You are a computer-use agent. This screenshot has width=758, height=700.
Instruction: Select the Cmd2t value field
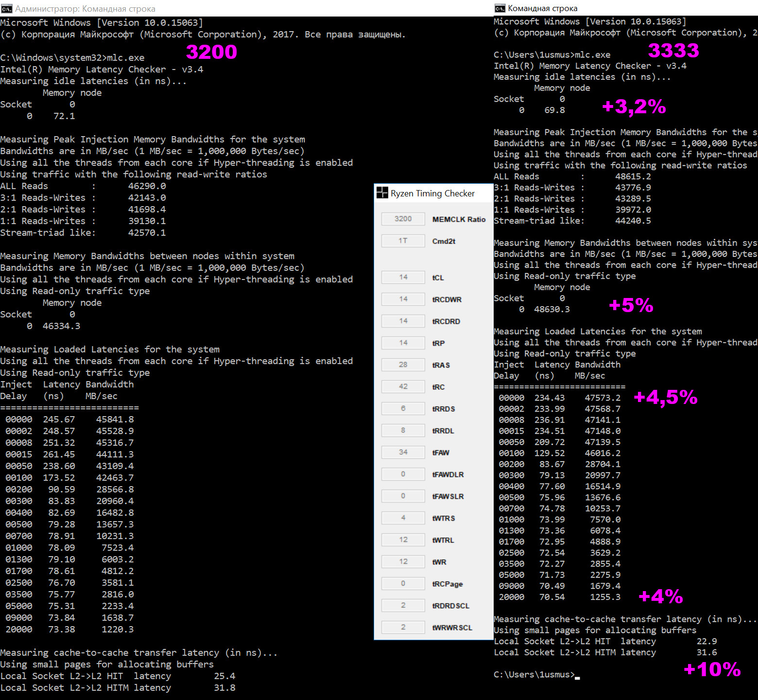coord(403,241)
